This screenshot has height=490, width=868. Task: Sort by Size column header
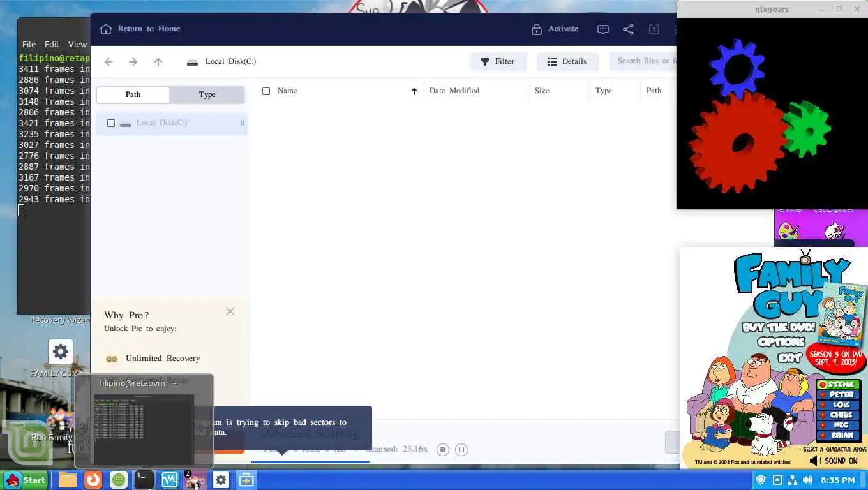[542, 91]
